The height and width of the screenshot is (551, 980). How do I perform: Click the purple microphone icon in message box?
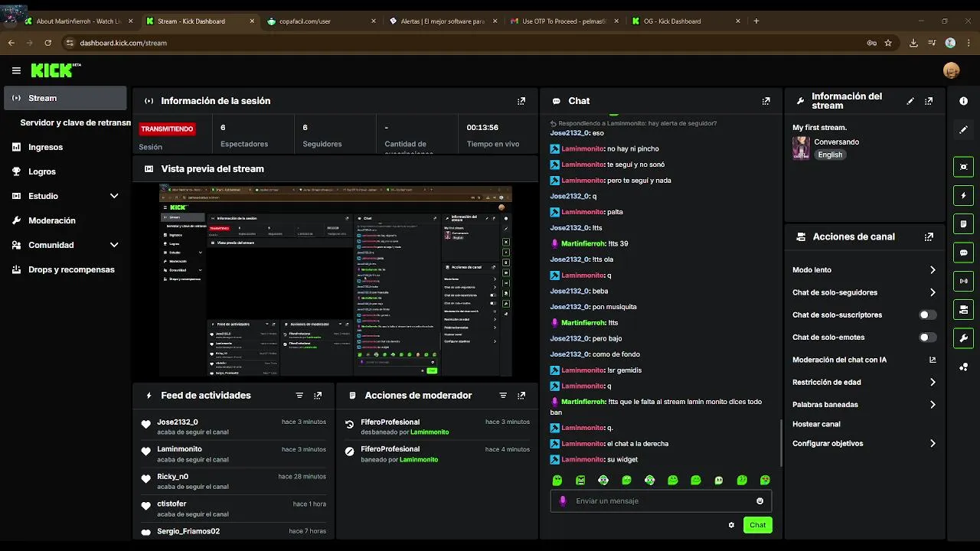[x=563, y=501]
